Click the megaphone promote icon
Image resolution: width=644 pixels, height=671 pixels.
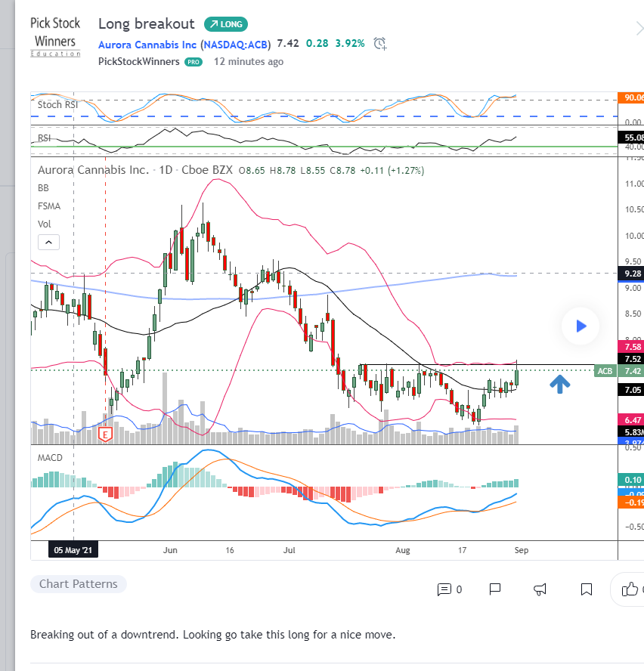[x=540, y=589]
